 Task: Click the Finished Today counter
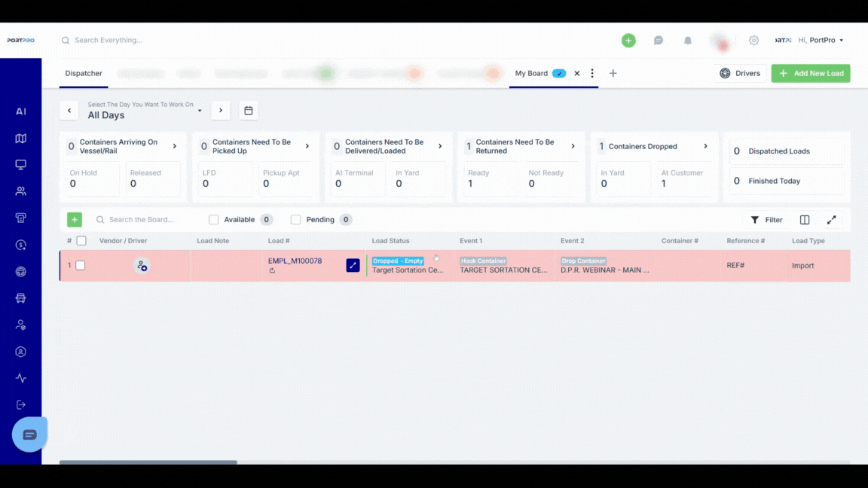(x=787, y=181)
